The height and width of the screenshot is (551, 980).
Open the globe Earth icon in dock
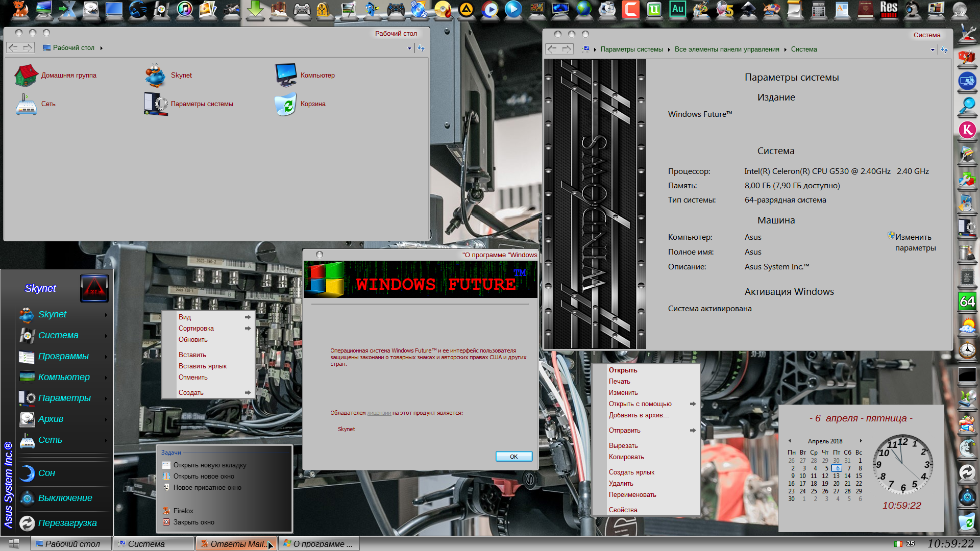pyautogui.click(x=584, y=9)
